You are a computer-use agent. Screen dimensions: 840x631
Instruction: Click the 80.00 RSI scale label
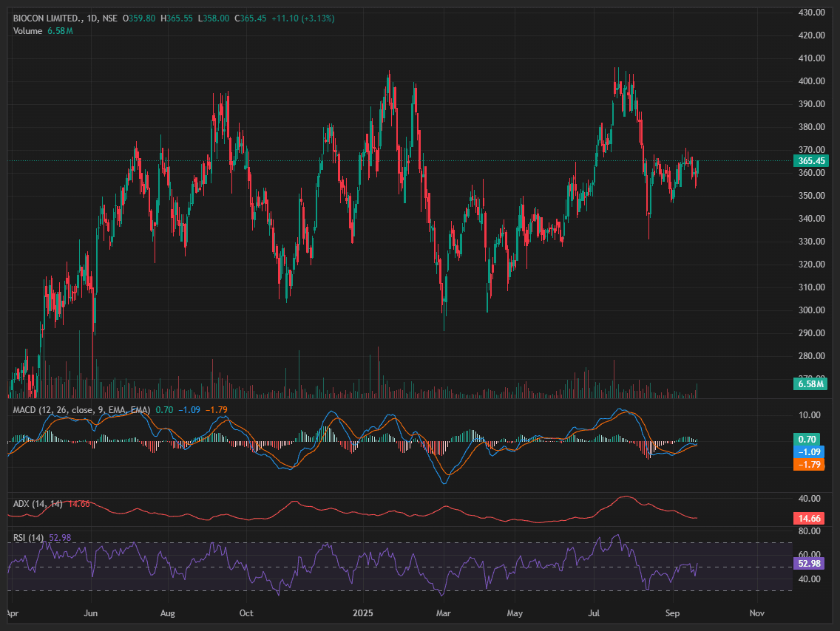(809, 531)
